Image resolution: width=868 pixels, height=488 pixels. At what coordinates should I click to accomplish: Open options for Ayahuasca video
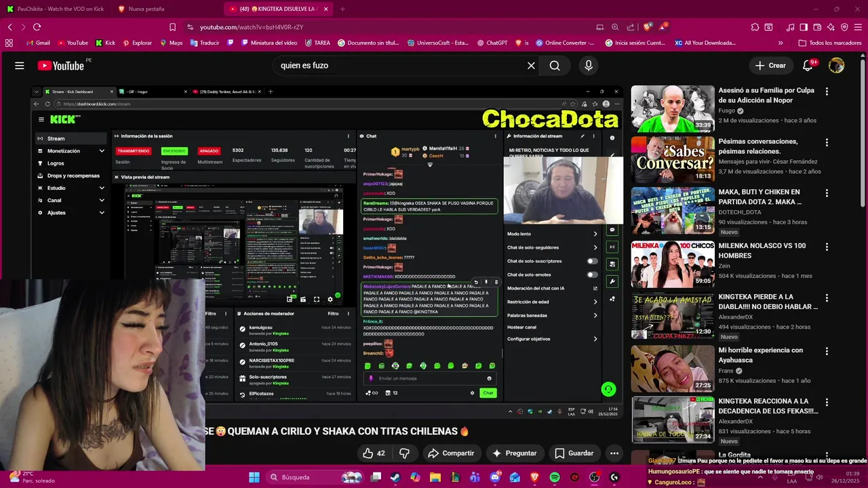[x=827, y=351]
